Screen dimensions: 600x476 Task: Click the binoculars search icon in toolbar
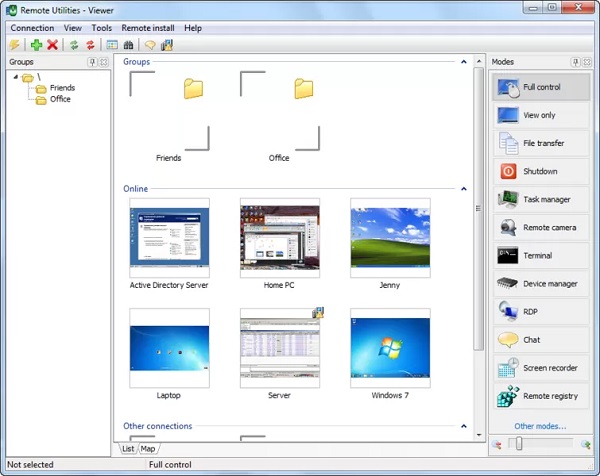click(128, 45)
